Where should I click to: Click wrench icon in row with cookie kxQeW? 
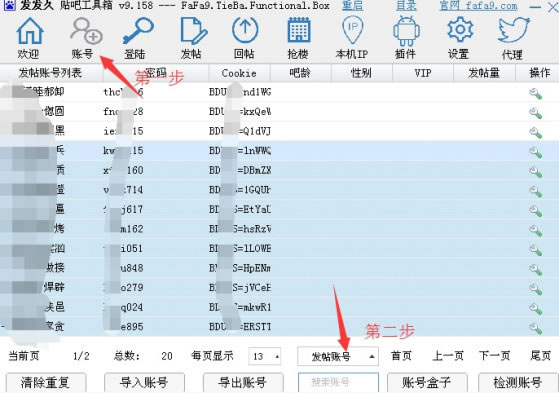point(535,113)
